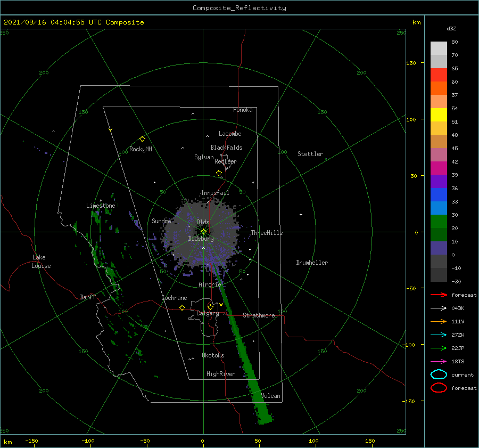Image resolution: width=479 pixels, height=448 pixels.
Task: Click the Blackfalds map label
Action: (226, 148)
